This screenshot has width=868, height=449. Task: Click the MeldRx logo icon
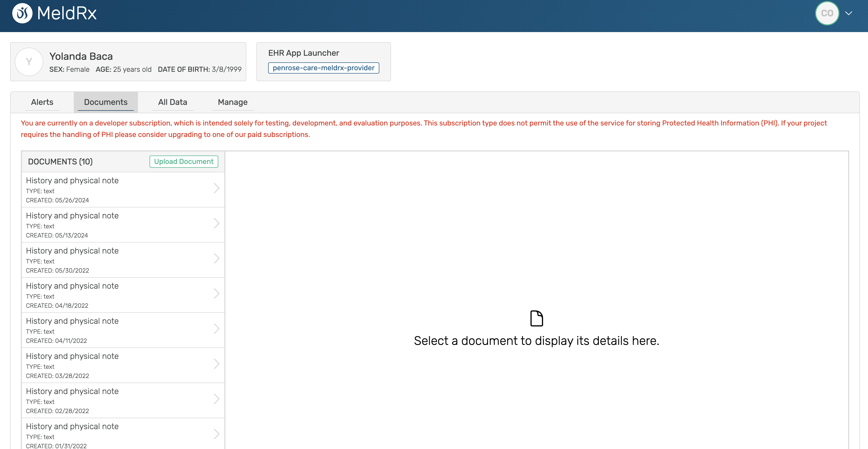click(x=22, y=13)
